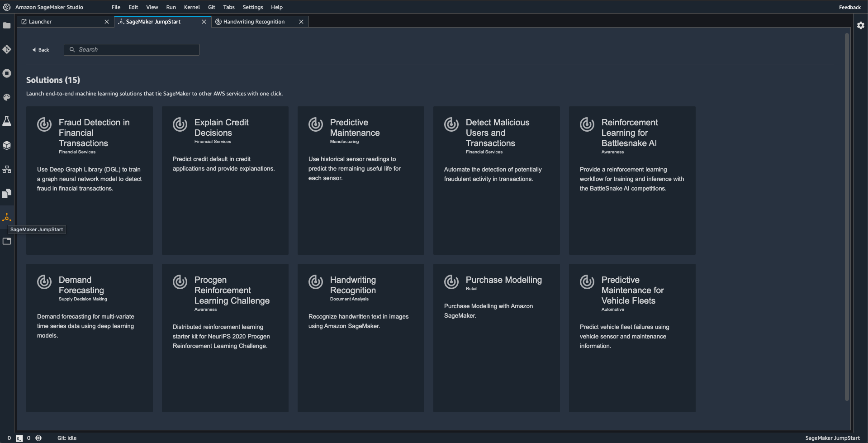This screenshot has height=443, width=868.
Task: Click the network hierarchy icon in sidebar
Action: tap(7, 169)
